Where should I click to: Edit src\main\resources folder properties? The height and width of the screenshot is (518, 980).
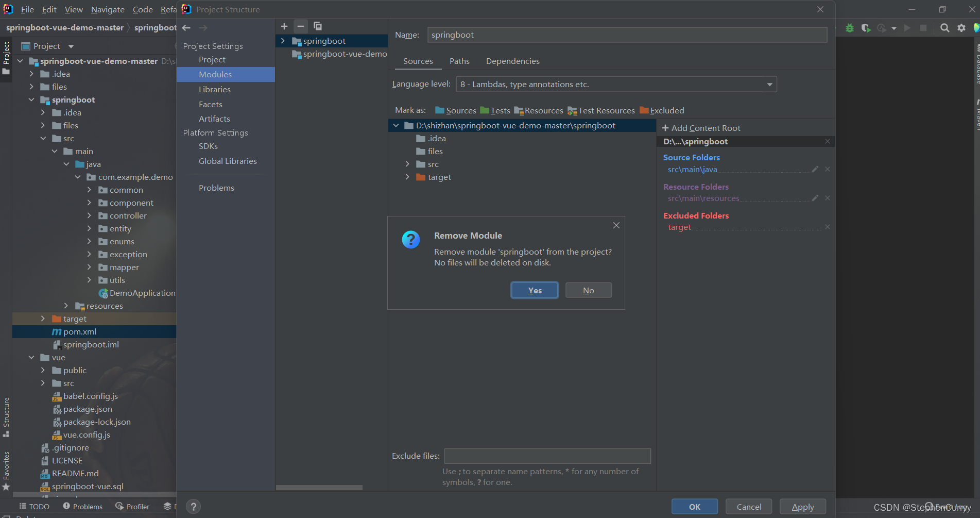[x=815, y=198]
